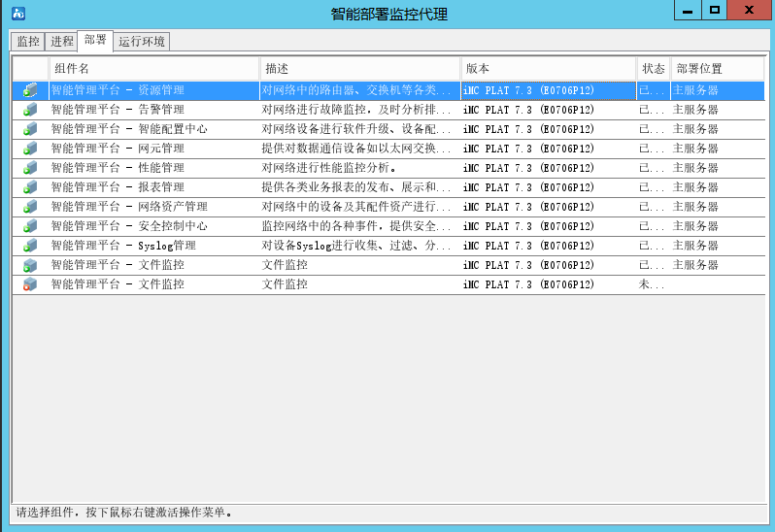775x532 pixels.
Task: Click 主服务器 in 性能管理 row
Action: pyautogui.click(x=695, y=168)
